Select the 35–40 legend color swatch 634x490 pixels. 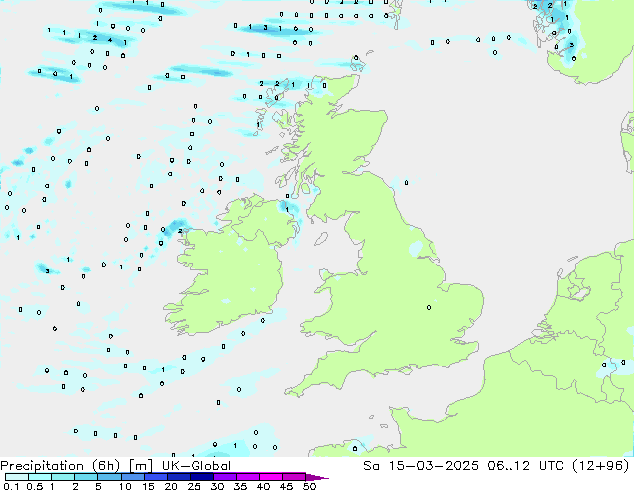click(x=247, y=477)
